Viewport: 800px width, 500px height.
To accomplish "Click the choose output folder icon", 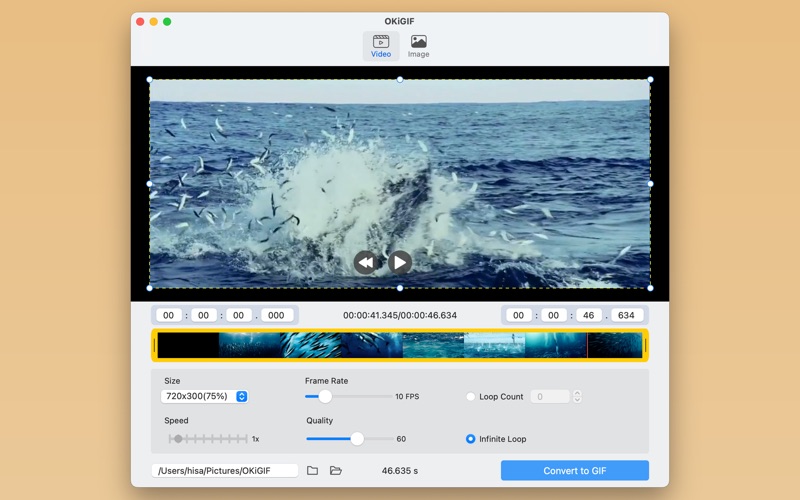I will click(x=312, y=470).
